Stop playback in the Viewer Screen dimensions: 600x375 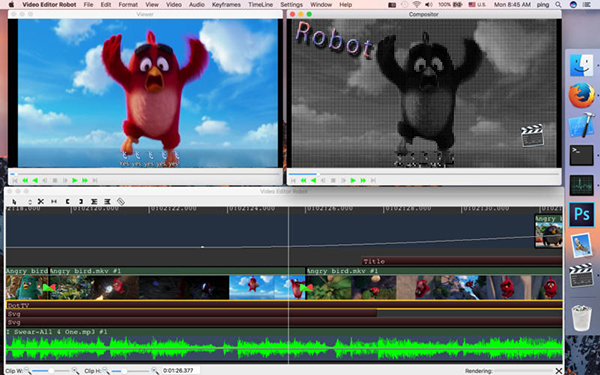[55, 180]
